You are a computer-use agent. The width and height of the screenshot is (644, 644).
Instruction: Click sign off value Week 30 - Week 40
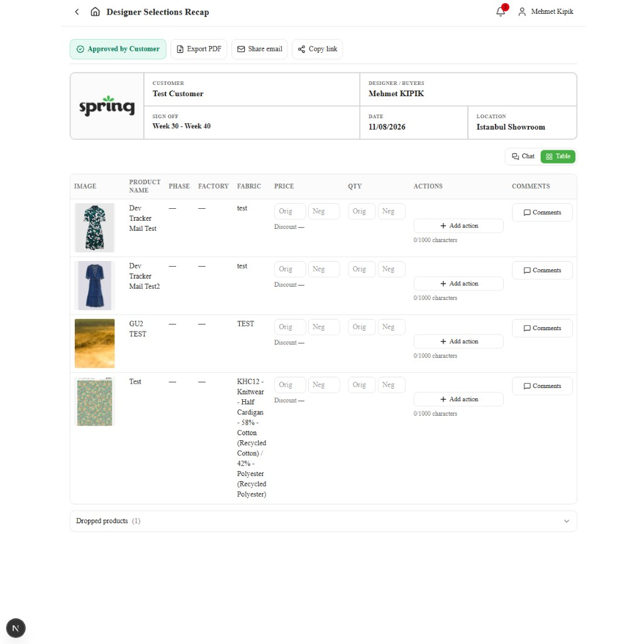182,126
